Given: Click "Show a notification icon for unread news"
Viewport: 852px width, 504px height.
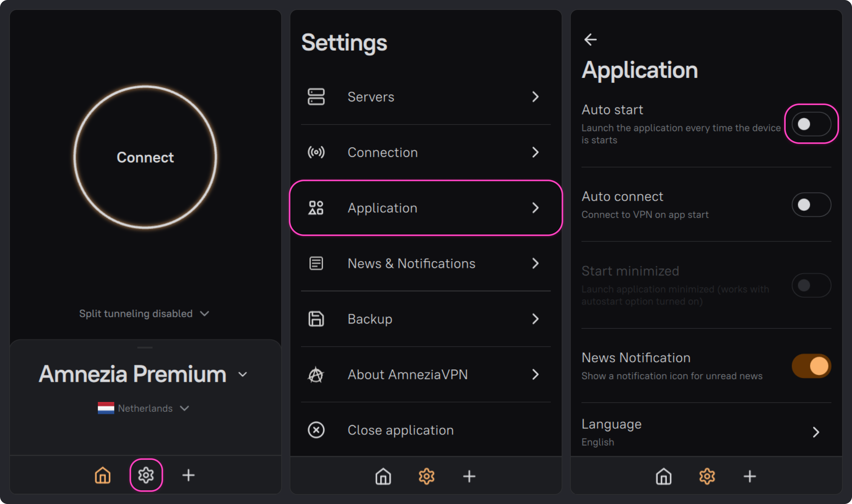Looking at the screenshot, I should tap(672, 376).
